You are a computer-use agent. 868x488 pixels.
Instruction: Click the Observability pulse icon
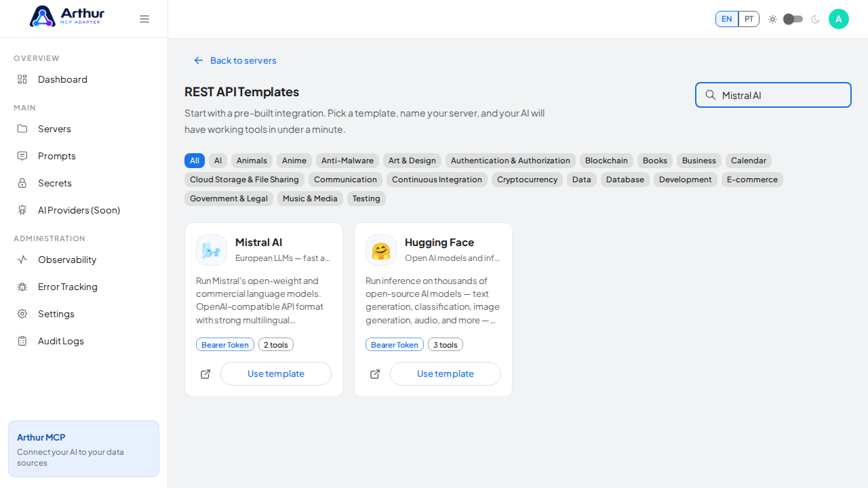22,260
